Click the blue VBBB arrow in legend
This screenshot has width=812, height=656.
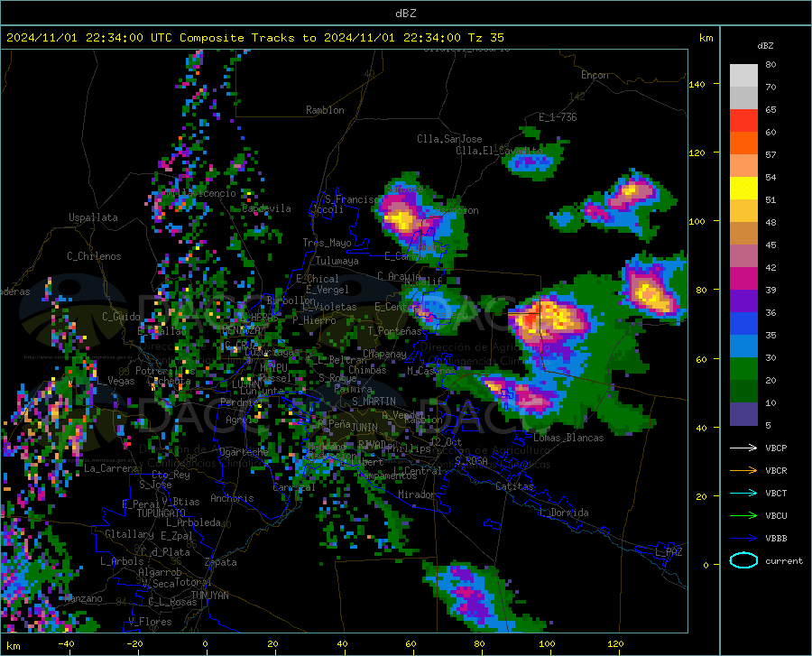743,539
